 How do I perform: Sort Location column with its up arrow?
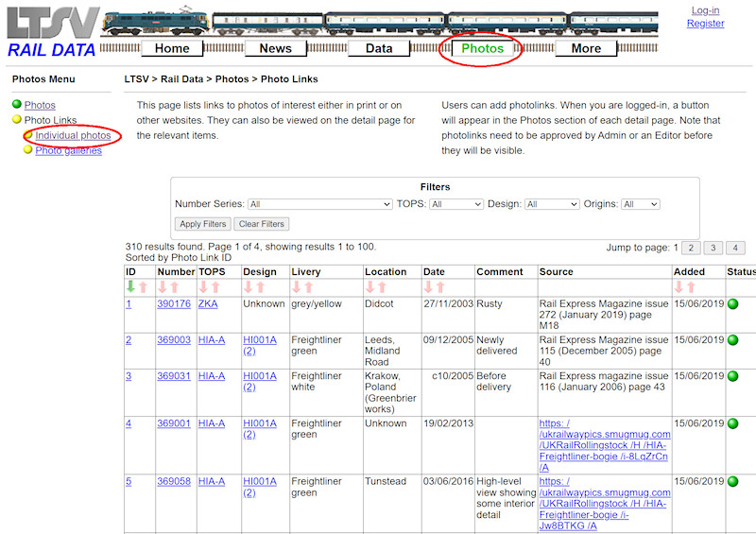coord(383,286)
